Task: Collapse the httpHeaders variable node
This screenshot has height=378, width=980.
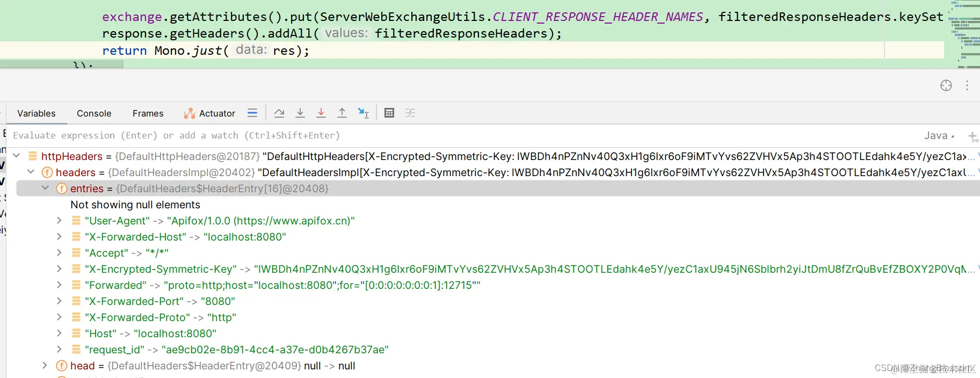Action: tap(17, 156)
